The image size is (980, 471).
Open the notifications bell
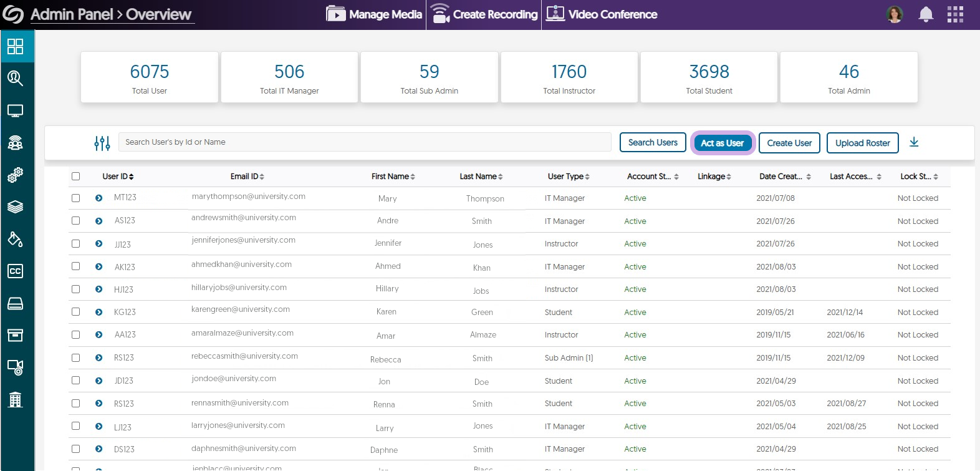(926, 14)
